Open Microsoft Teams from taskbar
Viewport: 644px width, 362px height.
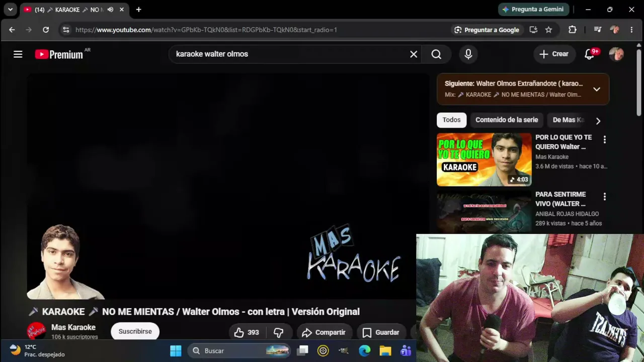[406, 351]
